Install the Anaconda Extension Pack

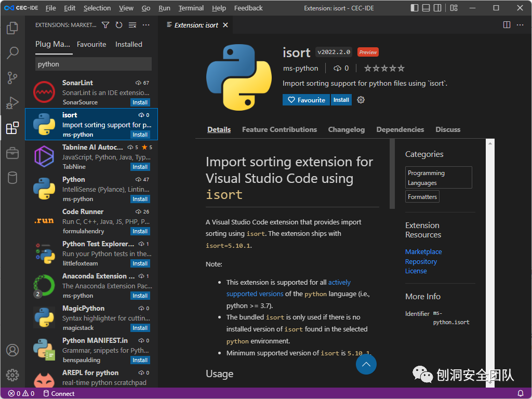pyautogui.click(x=140, y=296)
